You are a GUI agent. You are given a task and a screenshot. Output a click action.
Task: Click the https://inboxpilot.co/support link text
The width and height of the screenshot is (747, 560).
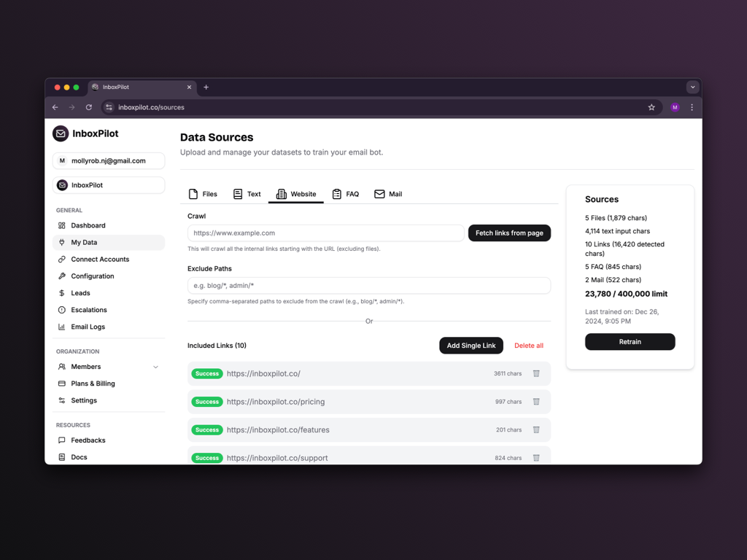click(277, 458)
